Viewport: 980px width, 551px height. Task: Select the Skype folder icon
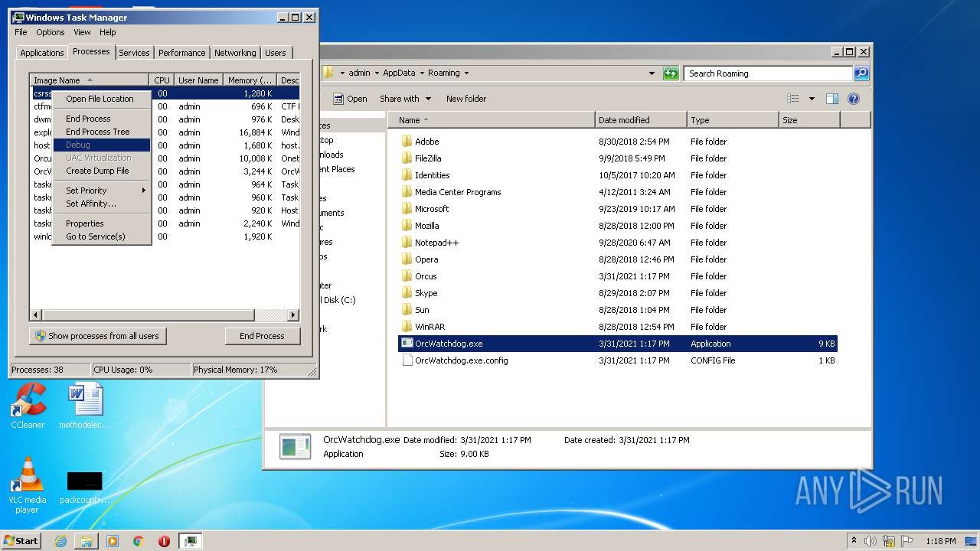[407, 293]
